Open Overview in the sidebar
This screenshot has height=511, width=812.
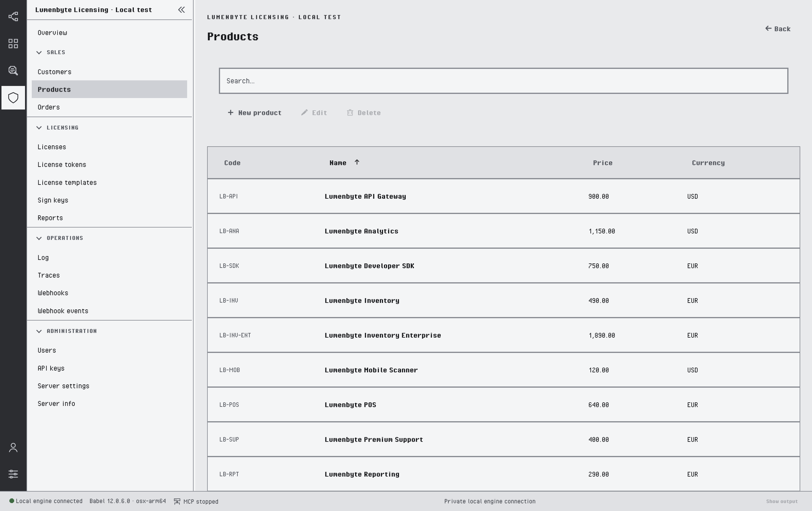click(109, 33)
